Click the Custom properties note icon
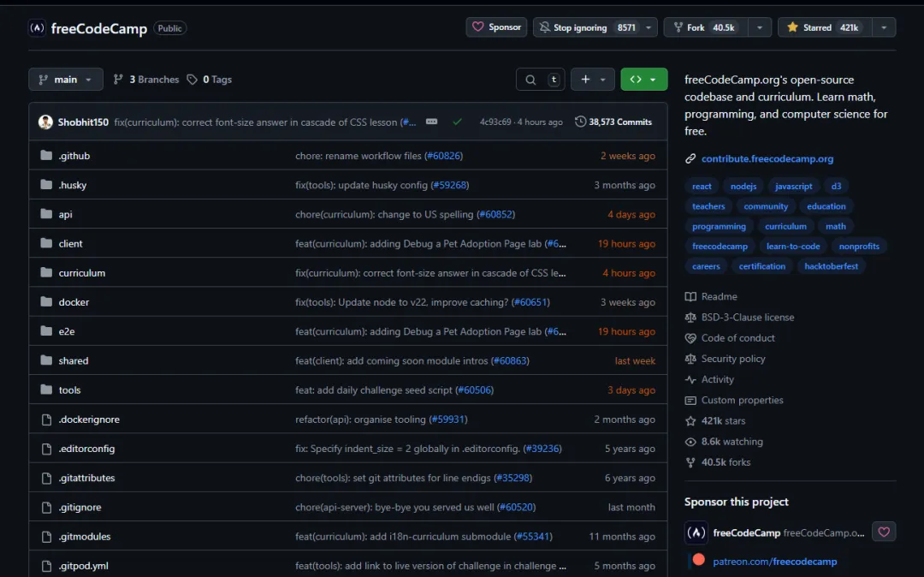Screen dimensions: 924x577 click(x=690, y=400)
